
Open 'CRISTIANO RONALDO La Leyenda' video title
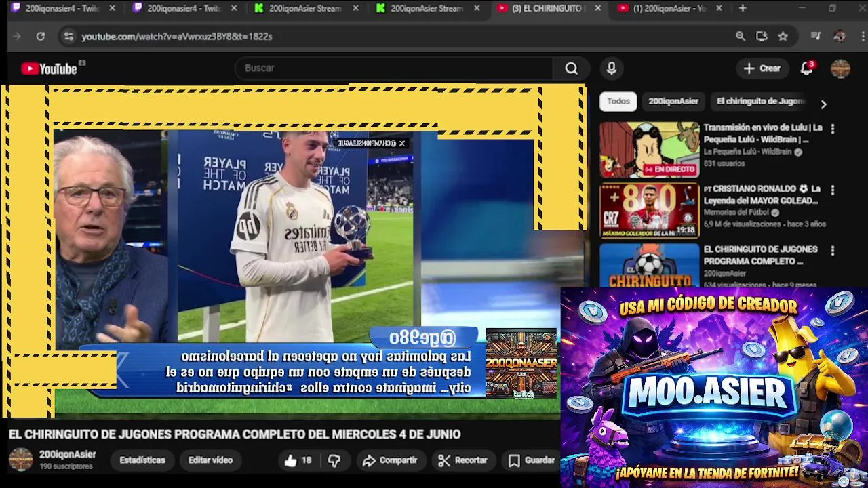point(761,195)
